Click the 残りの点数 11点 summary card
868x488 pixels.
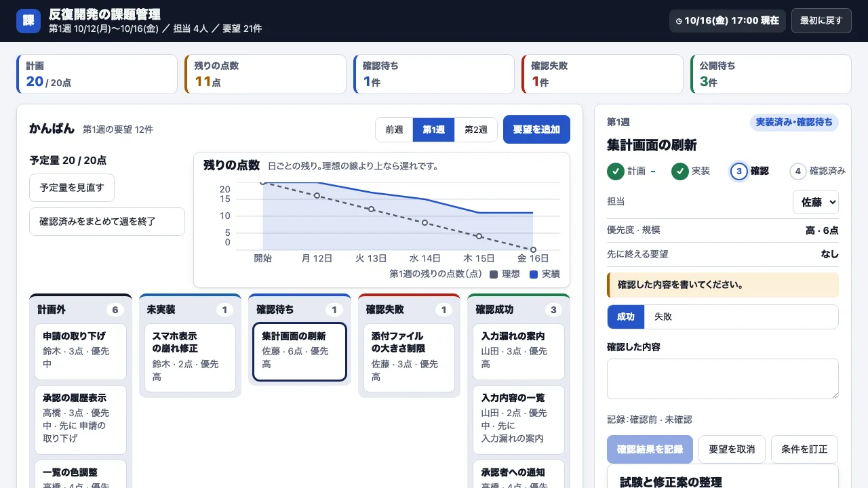(265, 75)
